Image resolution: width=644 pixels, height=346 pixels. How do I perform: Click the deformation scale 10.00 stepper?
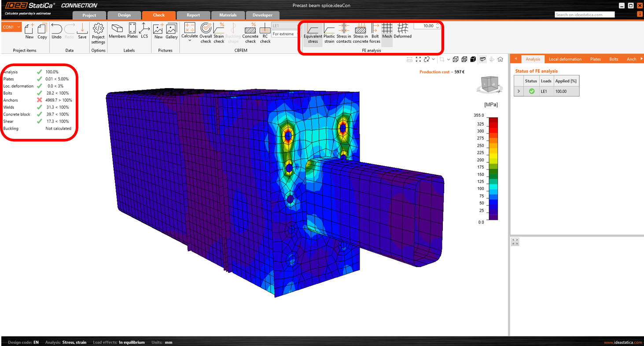click(x=438, y=26)
